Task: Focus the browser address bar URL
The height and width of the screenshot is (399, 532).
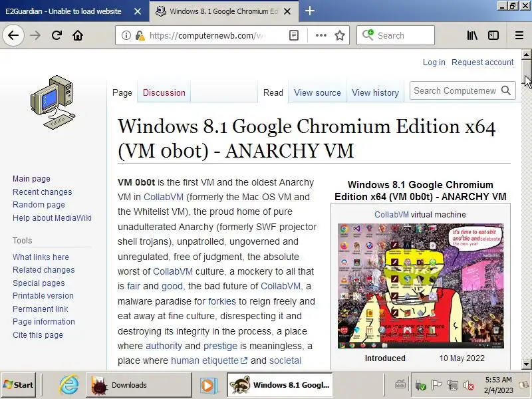Action: (206, 35)
